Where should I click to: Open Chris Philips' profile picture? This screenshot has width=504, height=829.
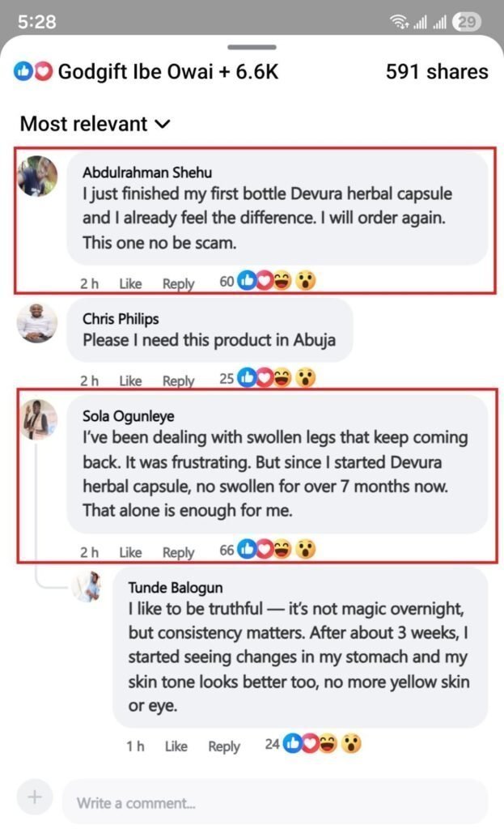pyautogui.click(x=37, y=323)
